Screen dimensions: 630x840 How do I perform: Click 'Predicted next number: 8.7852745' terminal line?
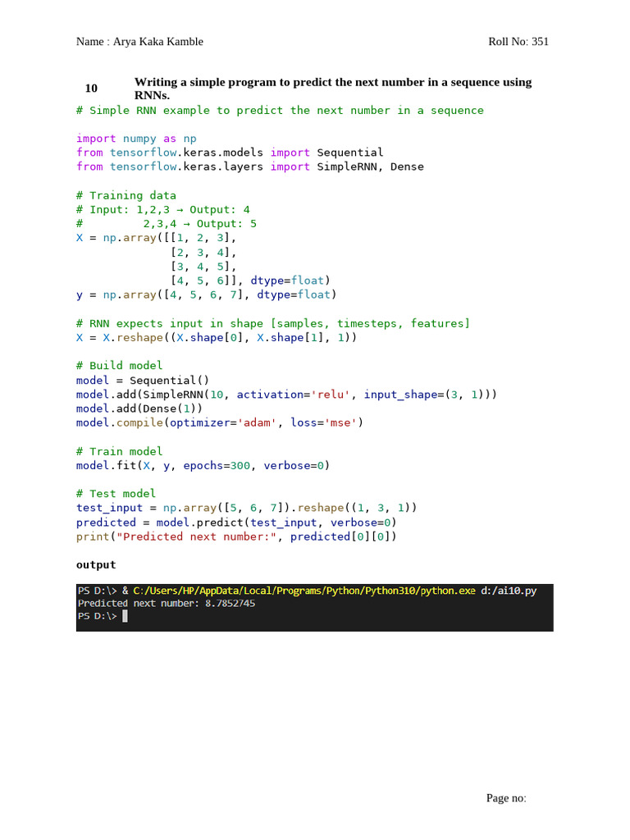pyautogui.click(x=166, y=604)
